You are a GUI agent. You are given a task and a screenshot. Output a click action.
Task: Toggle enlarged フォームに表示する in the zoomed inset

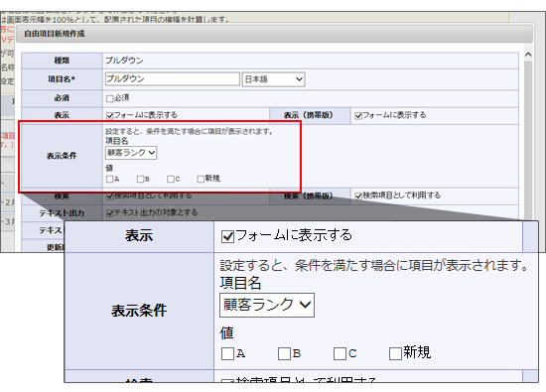[227, 237]
